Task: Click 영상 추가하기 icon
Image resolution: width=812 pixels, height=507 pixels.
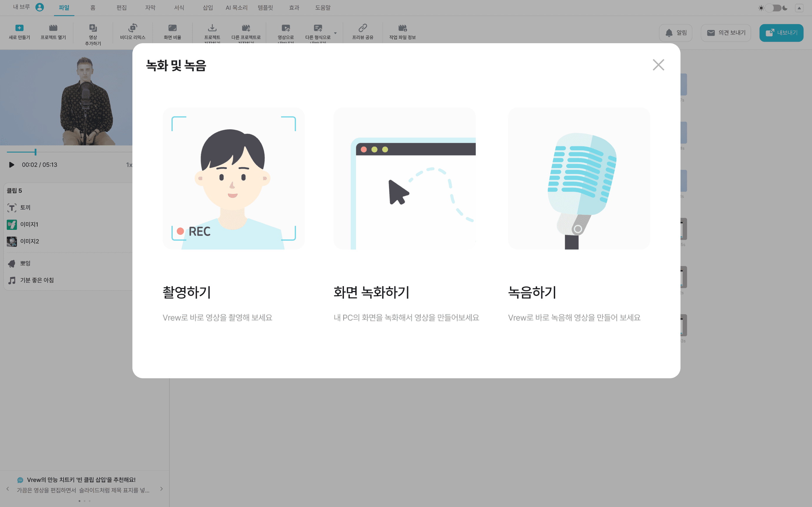Action: click(93, 28)
